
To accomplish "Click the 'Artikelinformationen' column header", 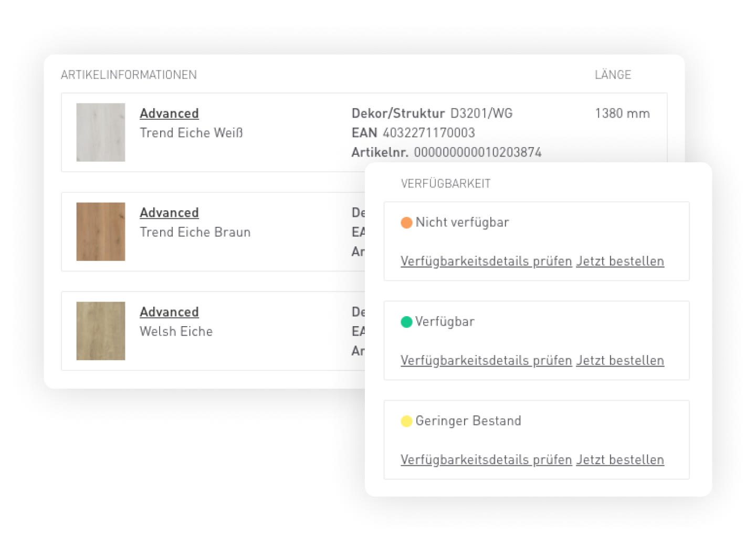I will point(129,75).
